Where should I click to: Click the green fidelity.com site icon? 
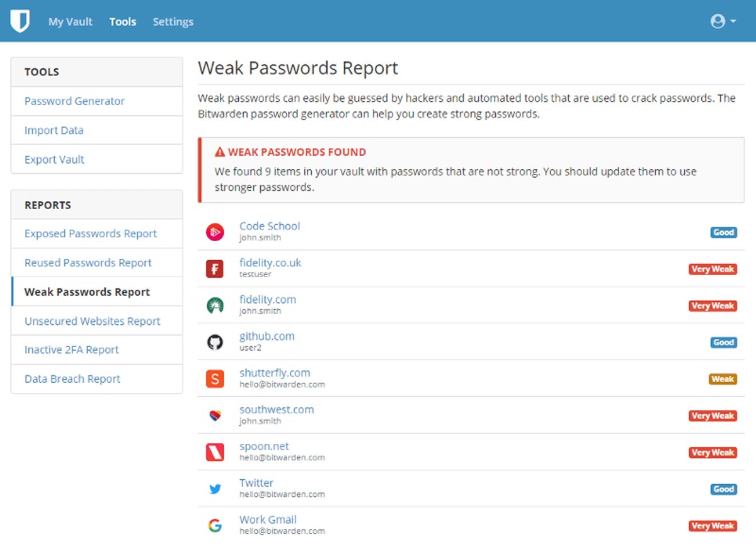point(215,306)
